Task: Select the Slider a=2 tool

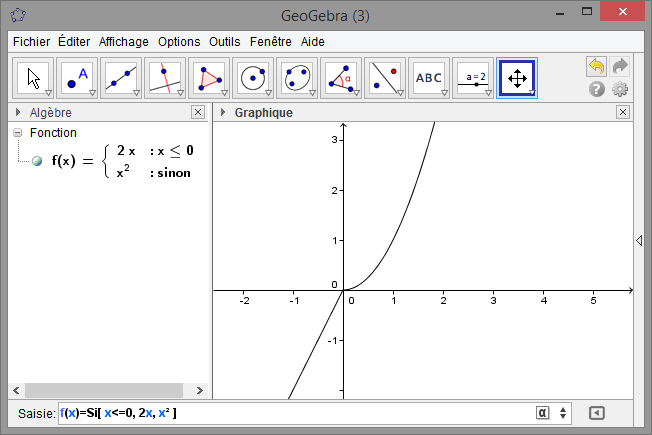Action: pos(473,77)
